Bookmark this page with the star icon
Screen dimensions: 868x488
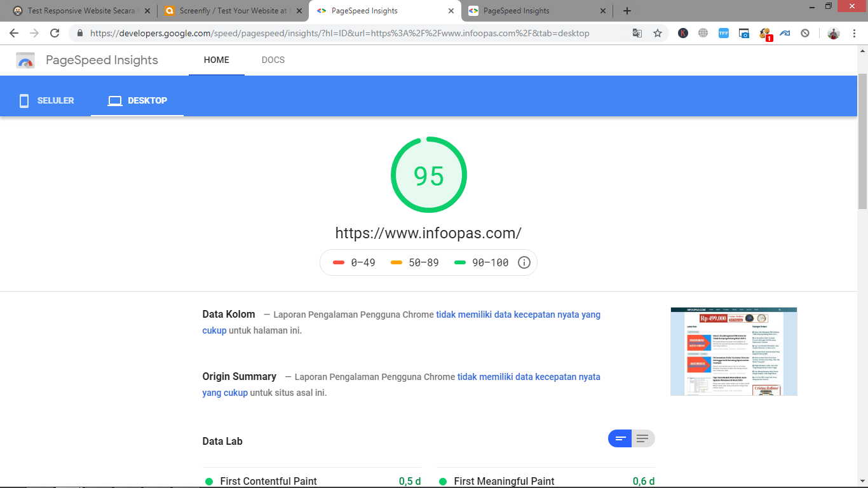point(658,33)
